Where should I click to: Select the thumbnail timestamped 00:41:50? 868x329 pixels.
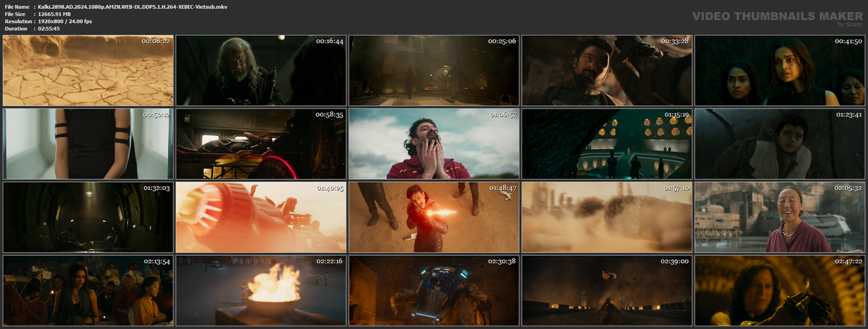tap(779, 71)
